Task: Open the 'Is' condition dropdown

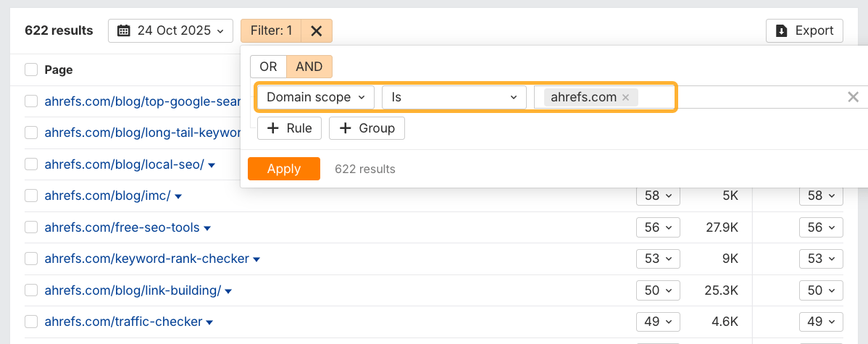Action: coord(454,97)
